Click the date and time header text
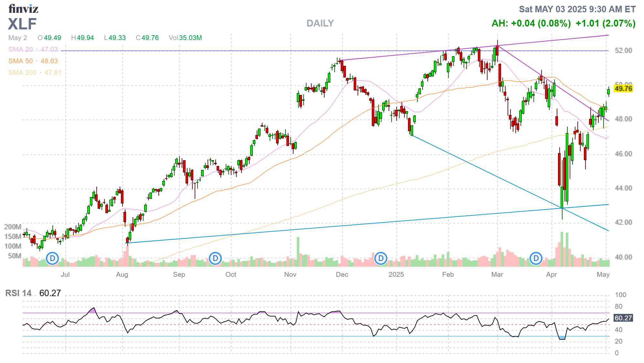Viewport: 644px width, 363px height. tap(577, 9)
